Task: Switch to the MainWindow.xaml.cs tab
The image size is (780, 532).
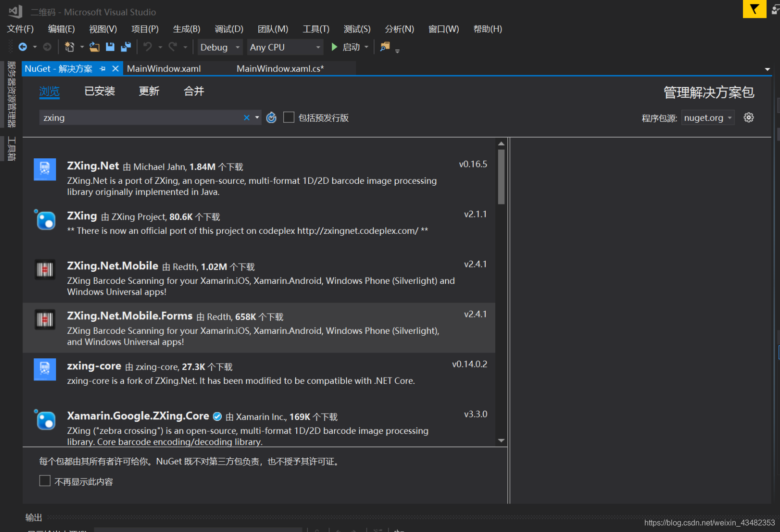Action: [x=280, y=69]
